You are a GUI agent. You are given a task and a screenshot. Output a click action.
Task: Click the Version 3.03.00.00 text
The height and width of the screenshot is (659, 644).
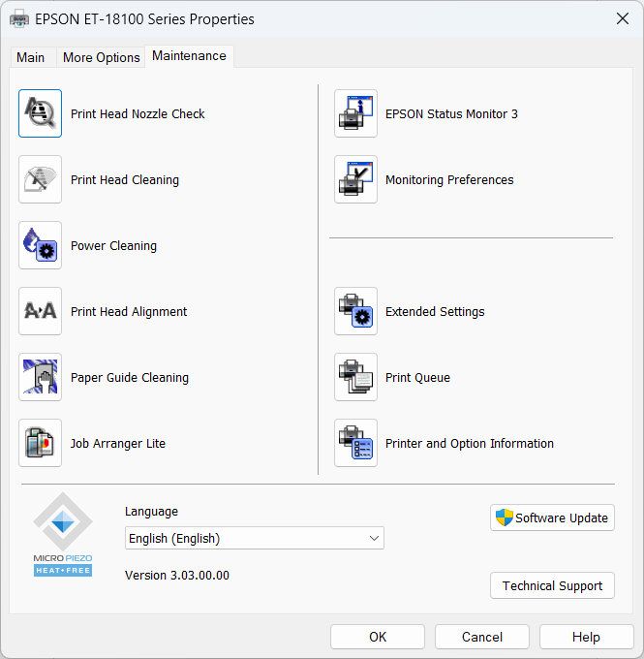(177, 575)
